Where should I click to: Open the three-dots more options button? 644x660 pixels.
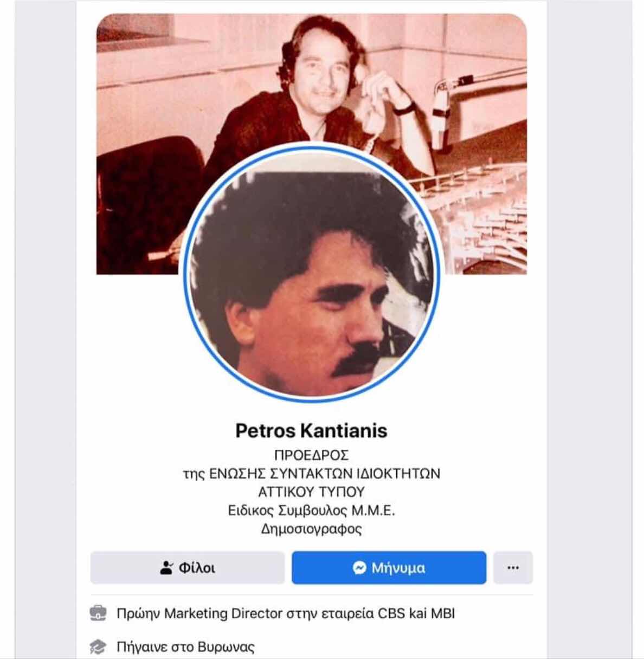(513, 568)
